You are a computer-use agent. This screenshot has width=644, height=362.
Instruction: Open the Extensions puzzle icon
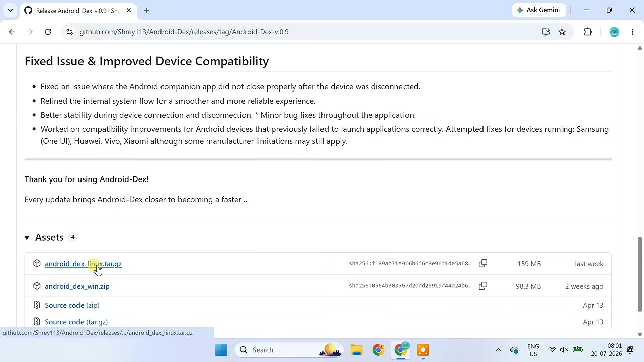pos(588,32)
